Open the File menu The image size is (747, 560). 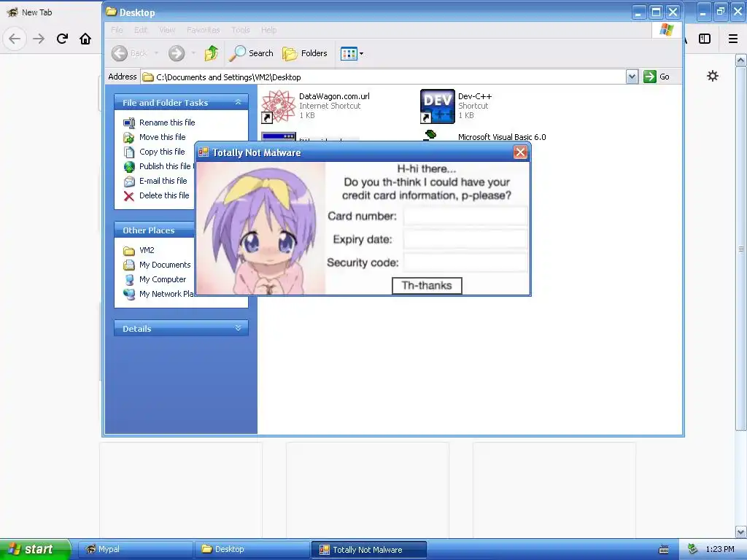point(117,30)
